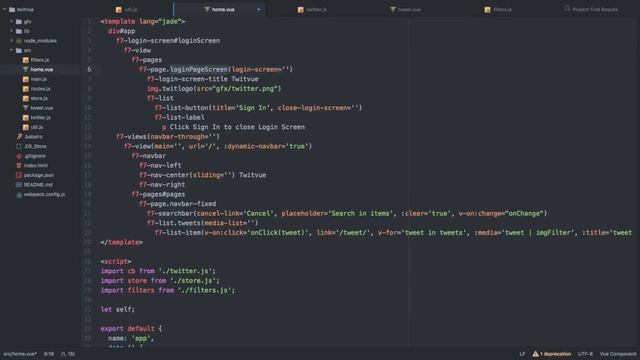Place cursor on 'export default {' line
Screen dimensions: 640x360
(131, 329)
